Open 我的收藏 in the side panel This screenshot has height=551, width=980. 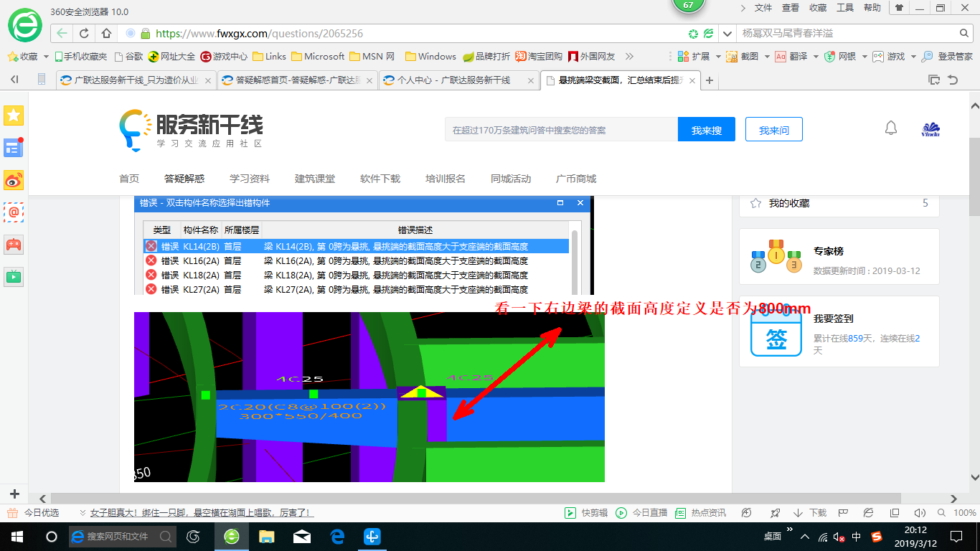pos(789,203)
